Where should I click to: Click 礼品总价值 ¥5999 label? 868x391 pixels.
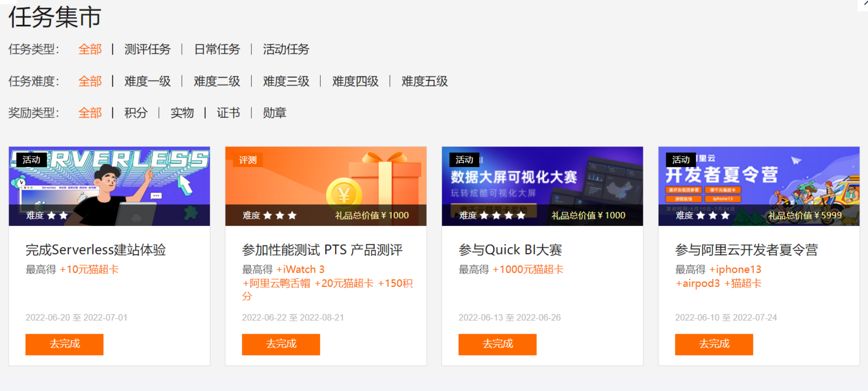(805, 216)
